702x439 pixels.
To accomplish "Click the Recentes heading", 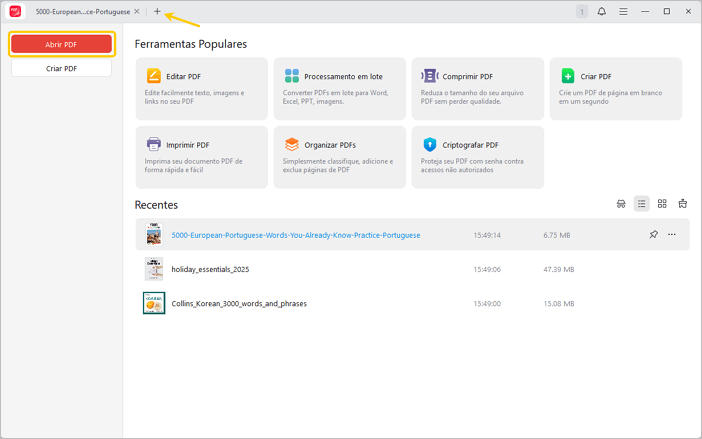I will [x=156, y=205].
